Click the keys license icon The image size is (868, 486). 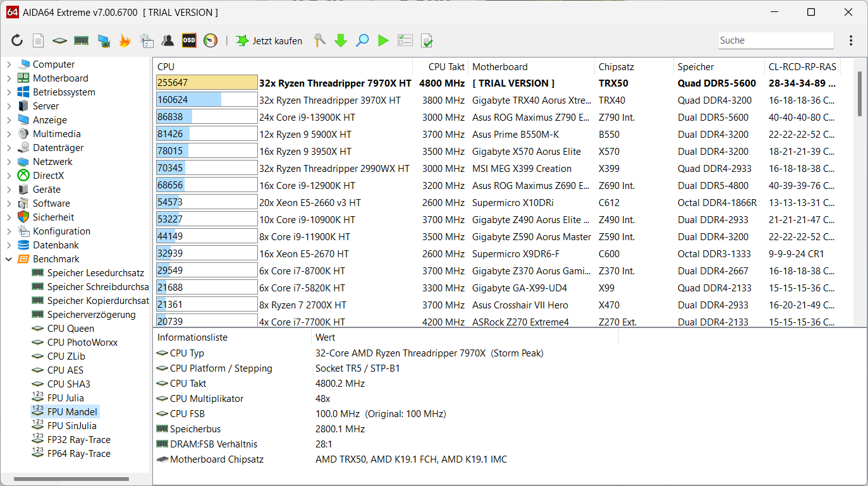coord(320,40)
